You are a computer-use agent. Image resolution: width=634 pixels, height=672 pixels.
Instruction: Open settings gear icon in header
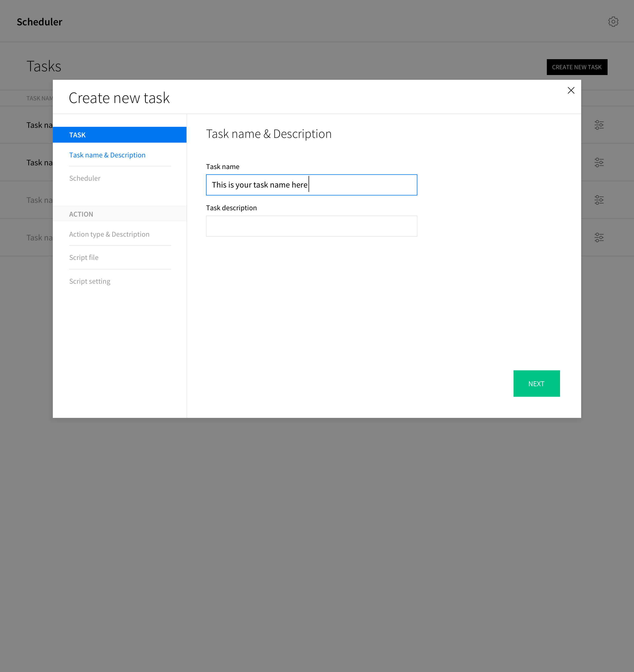coord(613,22)
